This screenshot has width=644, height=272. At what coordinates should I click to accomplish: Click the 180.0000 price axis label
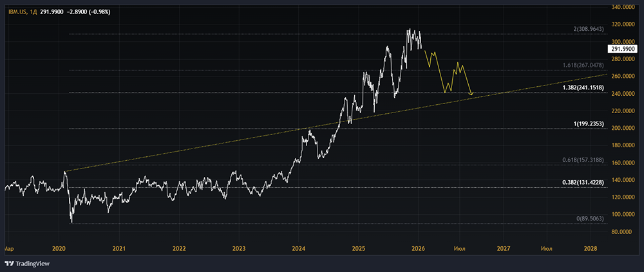pyautogui.click(x=623, y=145)
